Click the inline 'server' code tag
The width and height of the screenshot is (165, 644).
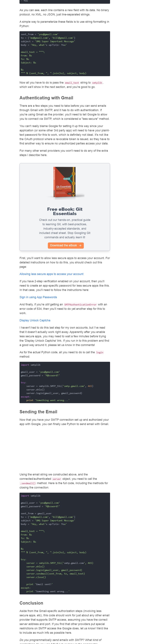coord(57,479)
